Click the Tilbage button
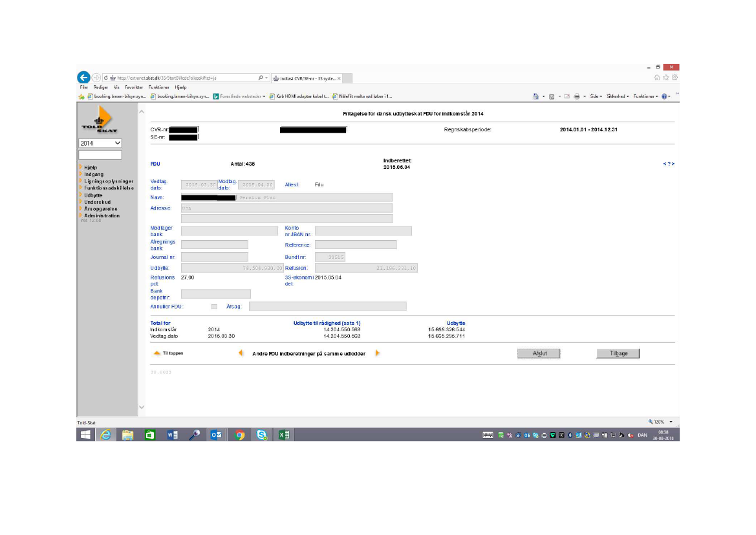756x535 pixels. pos(618,354)
